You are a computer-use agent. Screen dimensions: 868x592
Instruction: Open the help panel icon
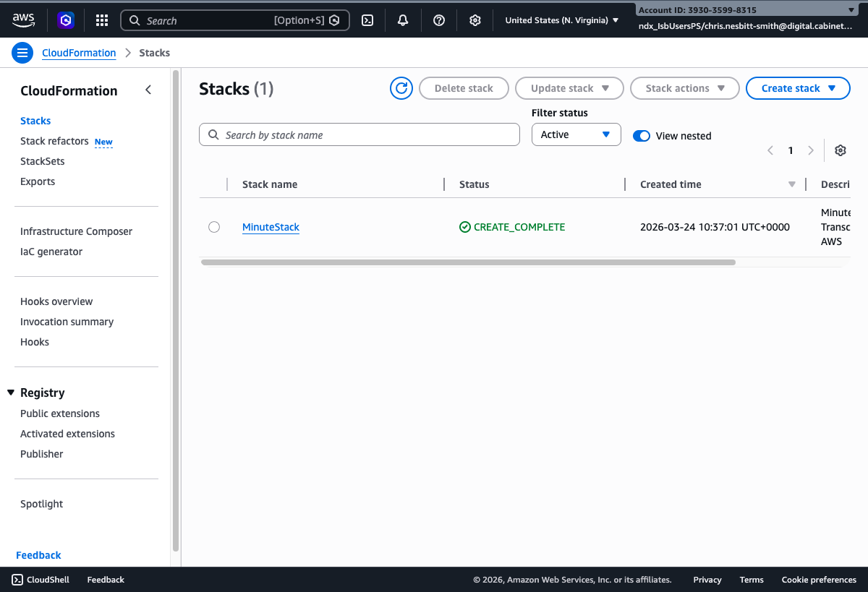pos(439,20)
